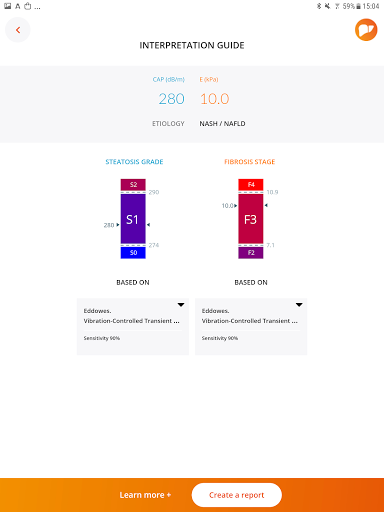Select the F2 purple stage segment

[251, 253]
